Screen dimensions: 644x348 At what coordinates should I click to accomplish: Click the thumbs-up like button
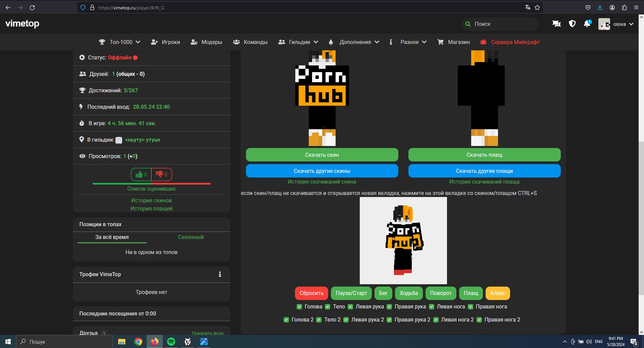141,175
